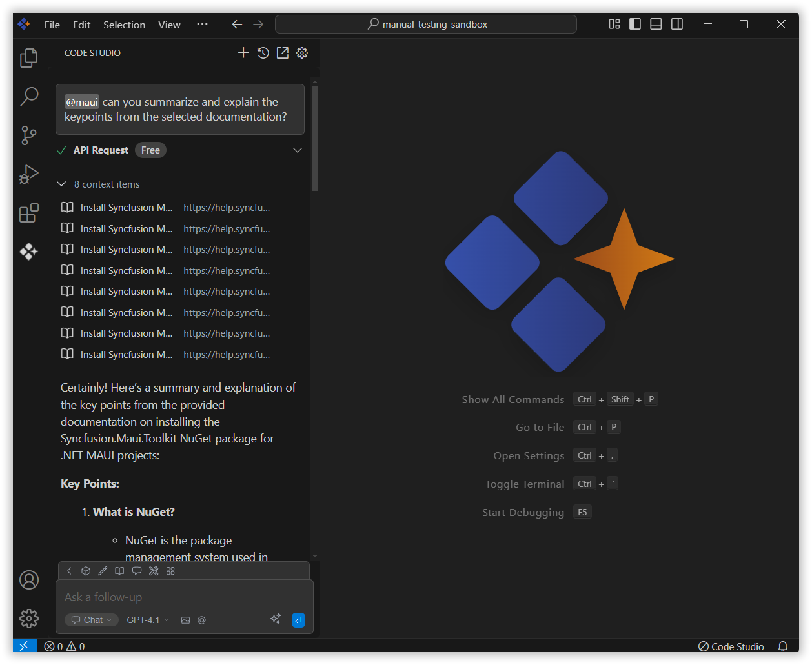Toggle the Secondary Side Bar layout button
The image size is (812, 665).
point(677,24)
